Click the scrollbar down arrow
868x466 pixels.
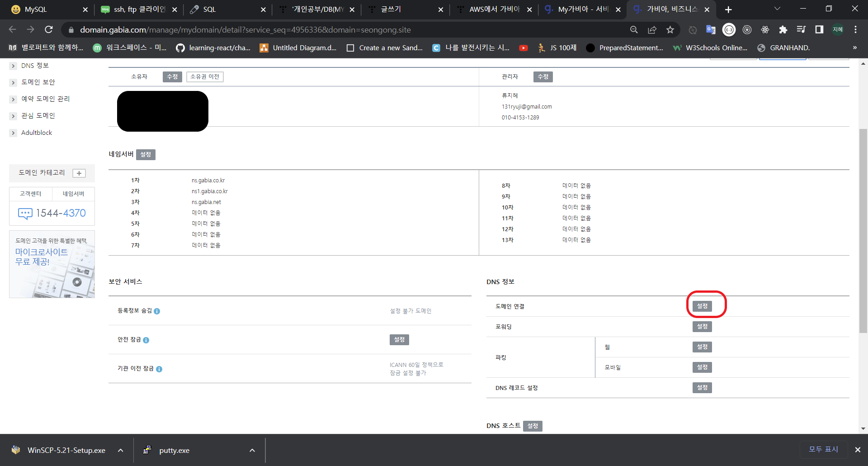pyautogui.click(x=863, y=428)
